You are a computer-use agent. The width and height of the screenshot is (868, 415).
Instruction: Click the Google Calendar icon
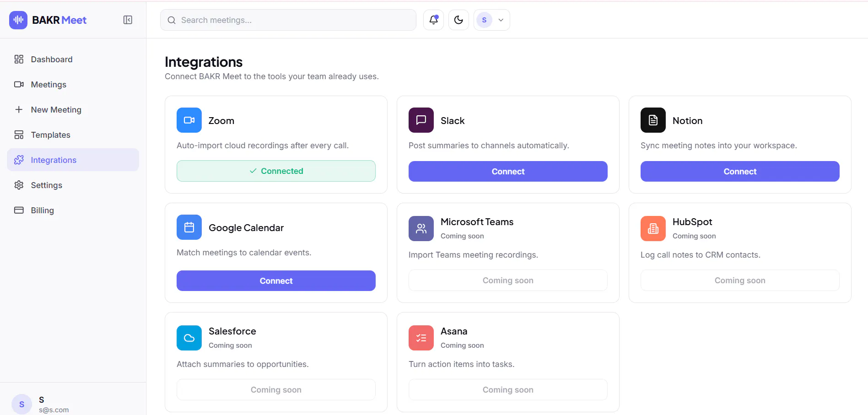tap(189, 227)
